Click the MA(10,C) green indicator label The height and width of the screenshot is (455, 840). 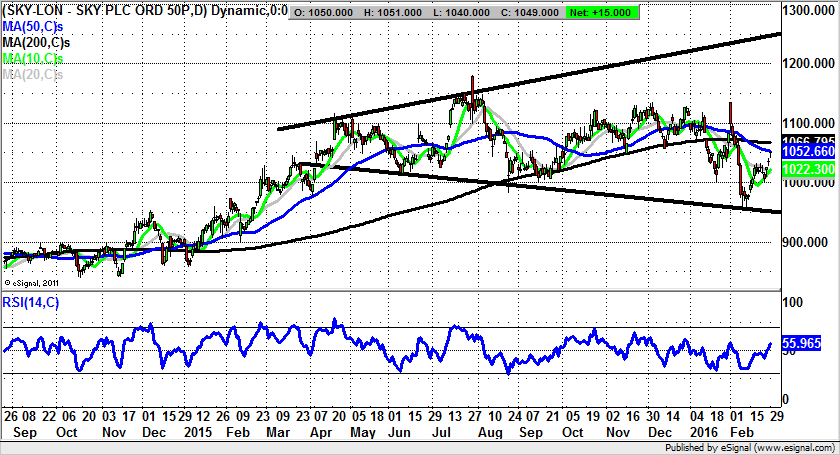tap(33, 58)
